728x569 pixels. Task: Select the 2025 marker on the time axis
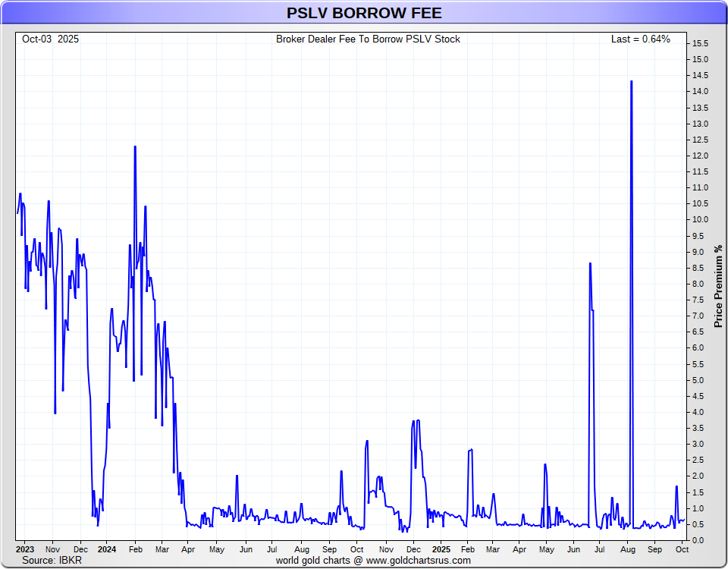pos(441,549)
